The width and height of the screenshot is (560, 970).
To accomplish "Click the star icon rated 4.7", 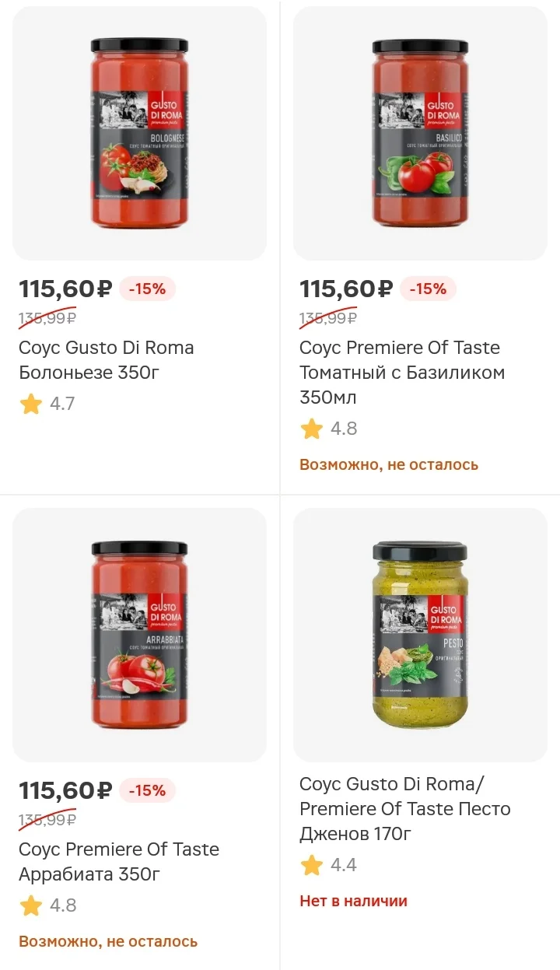I will pos(31,404).
